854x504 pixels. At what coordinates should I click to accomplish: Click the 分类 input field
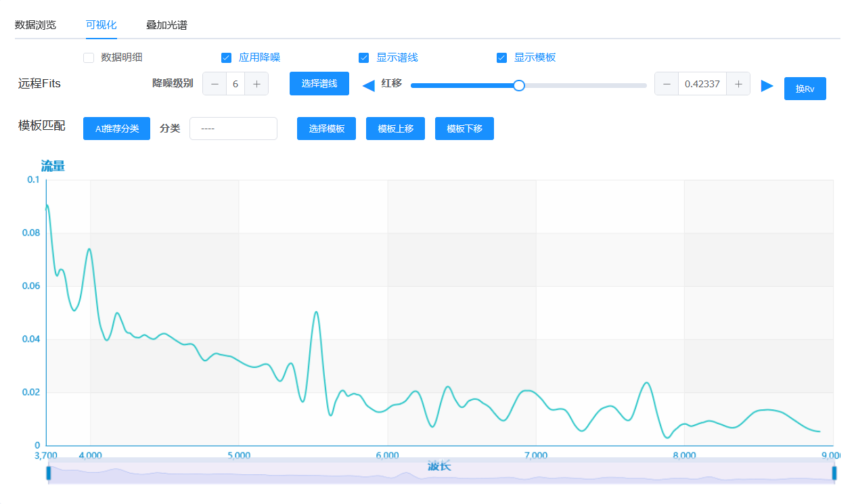point(233,129)
